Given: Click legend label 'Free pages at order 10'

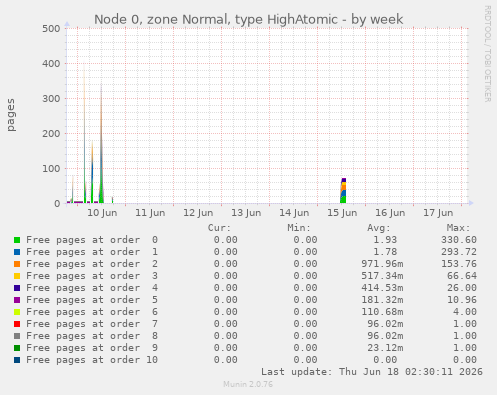Looking at the screenshot, I should point(92,360).
